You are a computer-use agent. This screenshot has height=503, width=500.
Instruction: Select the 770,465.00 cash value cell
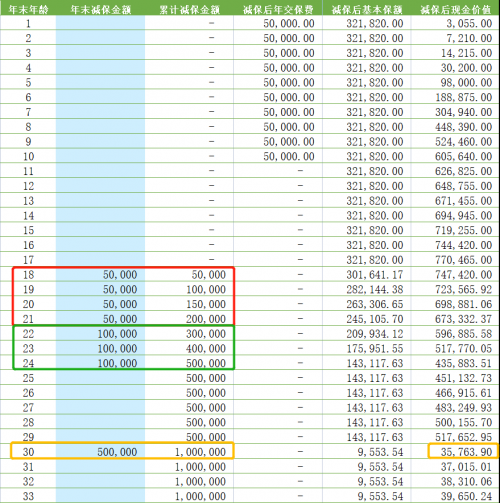tap(455, 260)
